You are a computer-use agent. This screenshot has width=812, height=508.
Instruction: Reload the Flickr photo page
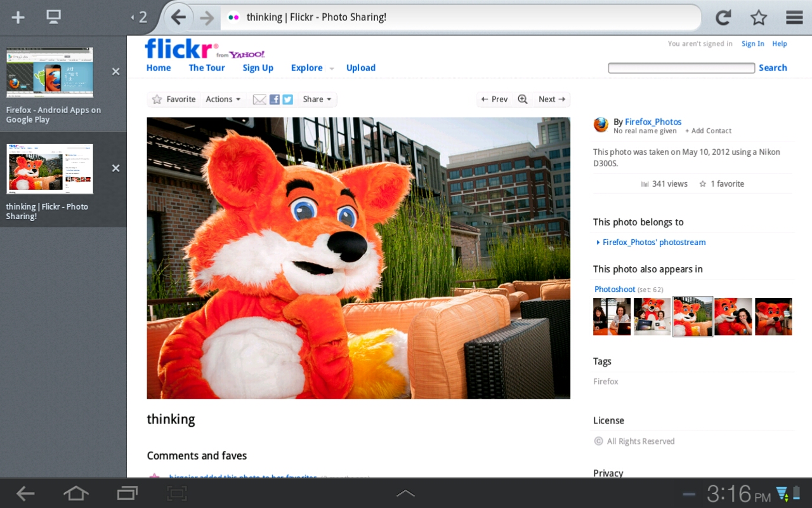723,17
